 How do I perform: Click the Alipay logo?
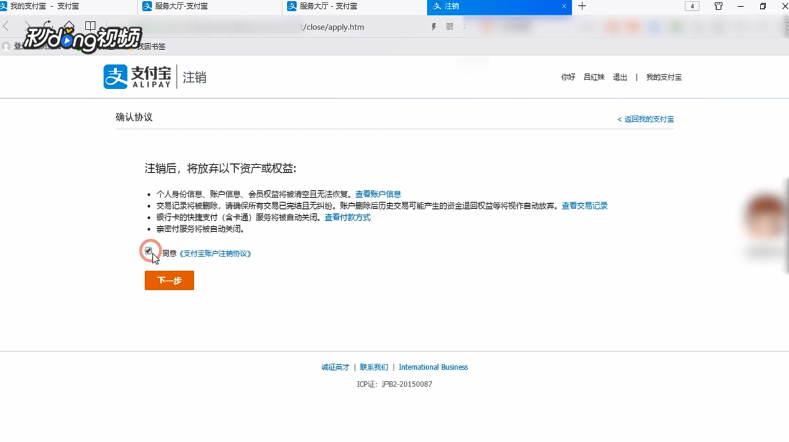pos(137,77)
